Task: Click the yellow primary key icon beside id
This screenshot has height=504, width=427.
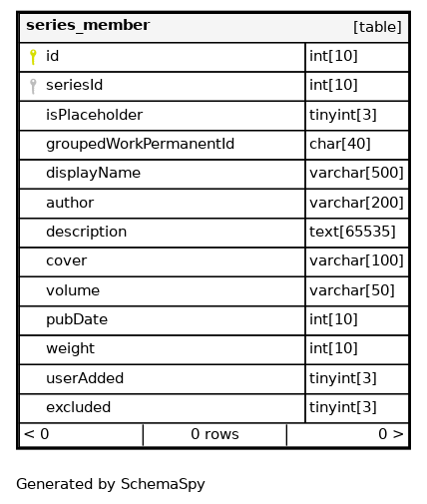Action: pyautogui.click(x=33, y=57)
